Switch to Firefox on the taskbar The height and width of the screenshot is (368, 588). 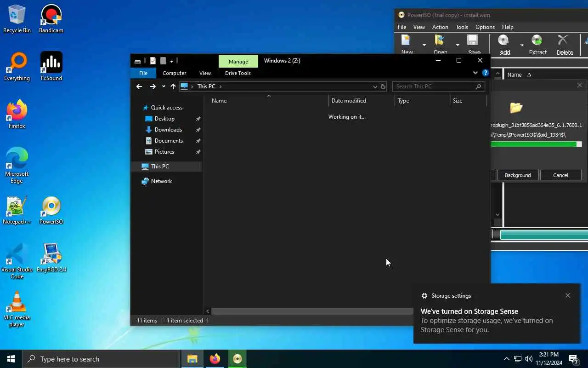point(215,359)
